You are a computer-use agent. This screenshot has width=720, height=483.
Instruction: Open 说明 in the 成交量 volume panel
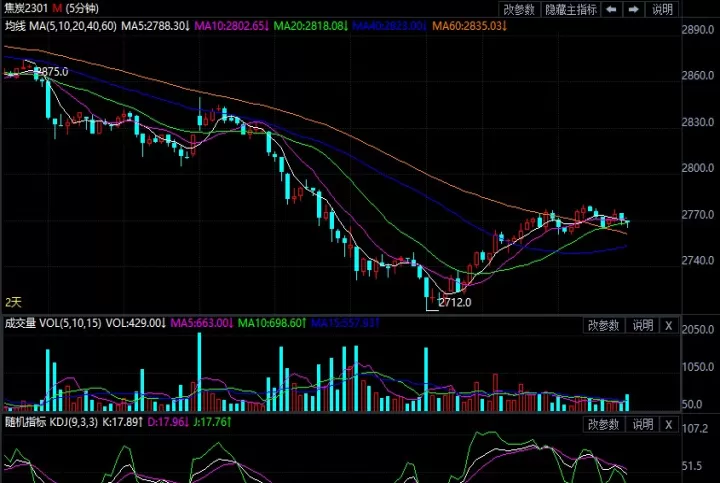tap(642, 326)
